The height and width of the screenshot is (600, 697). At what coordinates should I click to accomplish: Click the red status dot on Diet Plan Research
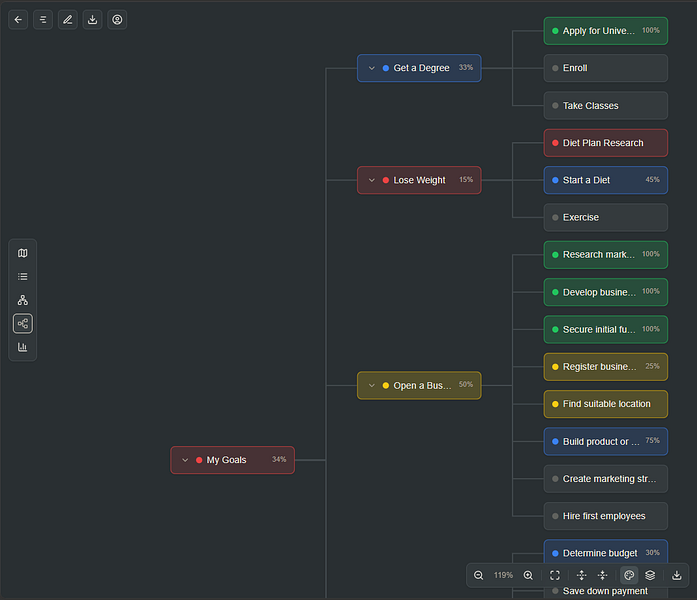(555, 143)
